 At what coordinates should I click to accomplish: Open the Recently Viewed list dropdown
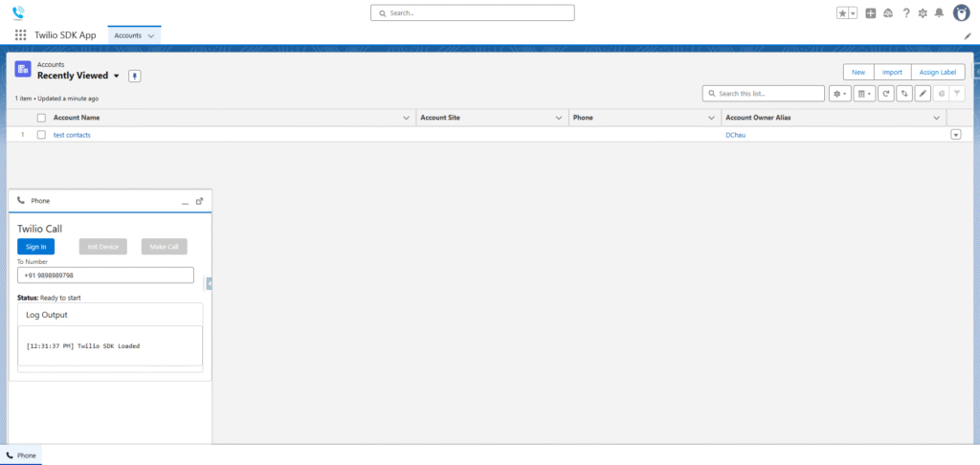point(116,76)
